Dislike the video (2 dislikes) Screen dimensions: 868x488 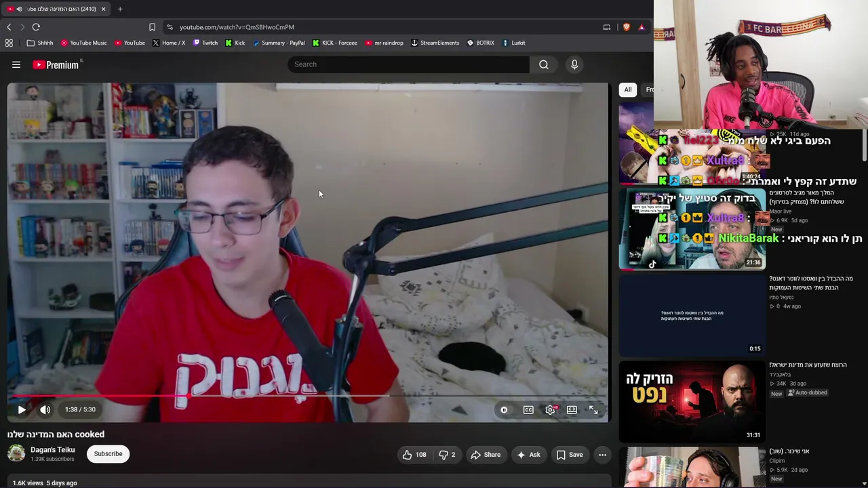pyautogui.click(x=447, y=455)
